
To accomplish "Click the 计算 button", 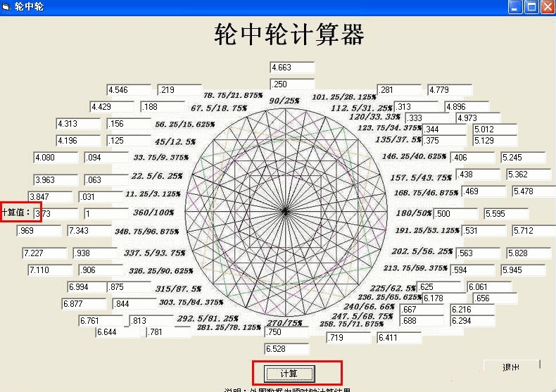I will [289, 373].
